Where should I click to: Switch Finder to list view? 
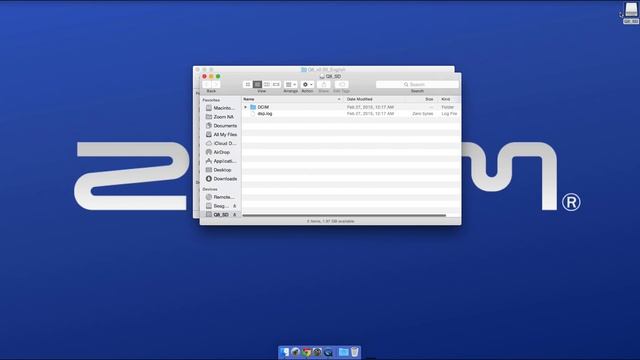click(257, 84)
